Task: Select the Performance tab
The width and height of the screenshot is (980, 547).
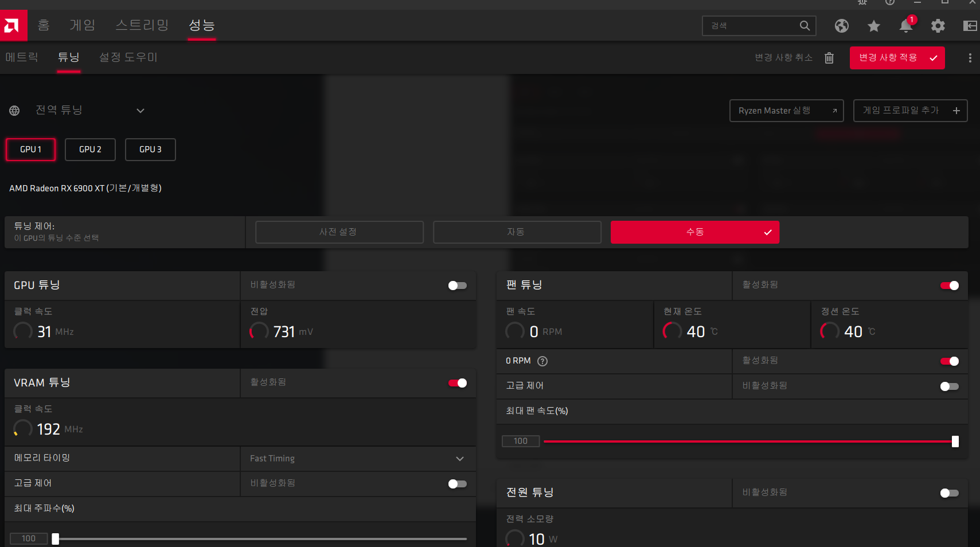Action: 202,25
